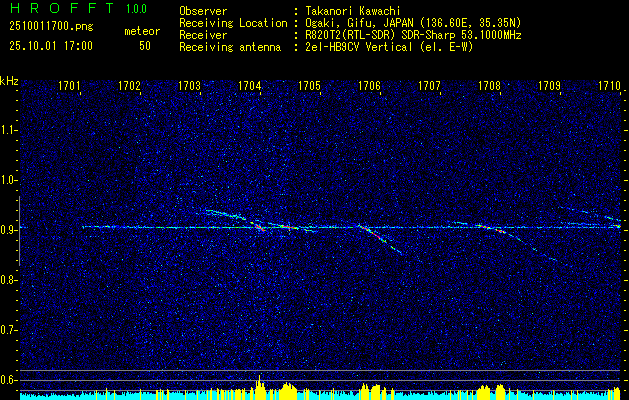Screen dimensions: 629x400
Task: Click the HROFFT program title text
Action: point(63,8)
